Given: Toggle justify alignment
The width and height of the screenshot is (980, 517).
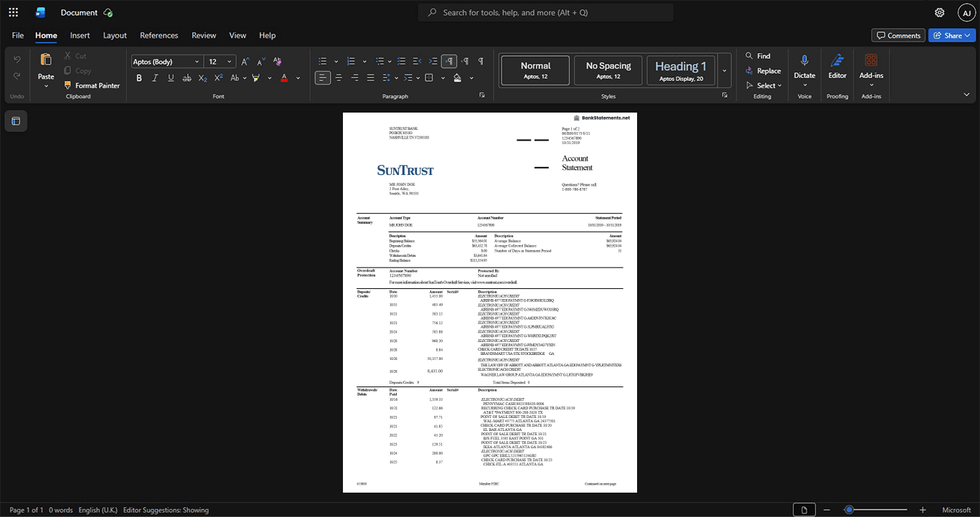Looking at the screenshot, I should [x=370, y=77].
